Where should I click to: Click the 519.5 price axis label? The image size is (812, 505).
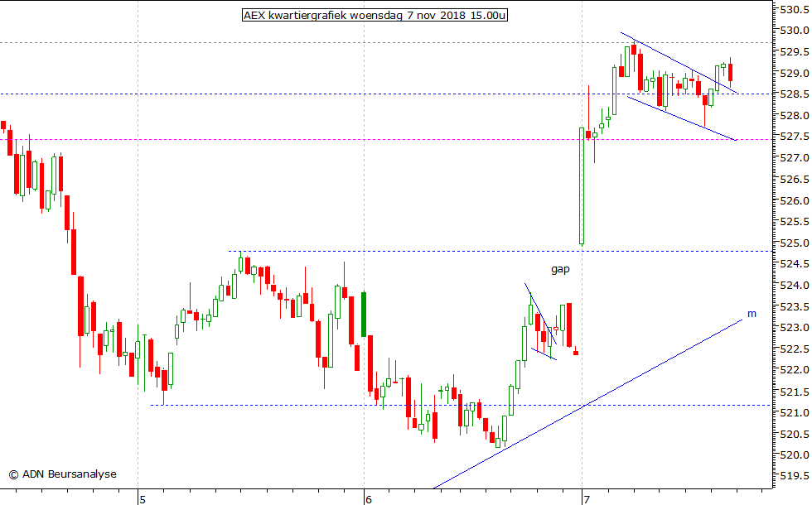(x=795, y=476)
